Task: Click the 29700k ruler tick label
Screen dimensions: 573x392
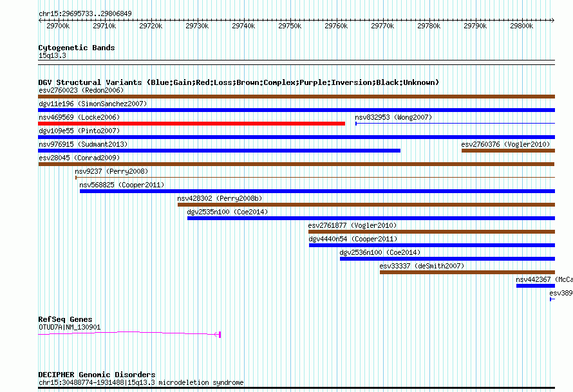Action: tap(58, 26)
